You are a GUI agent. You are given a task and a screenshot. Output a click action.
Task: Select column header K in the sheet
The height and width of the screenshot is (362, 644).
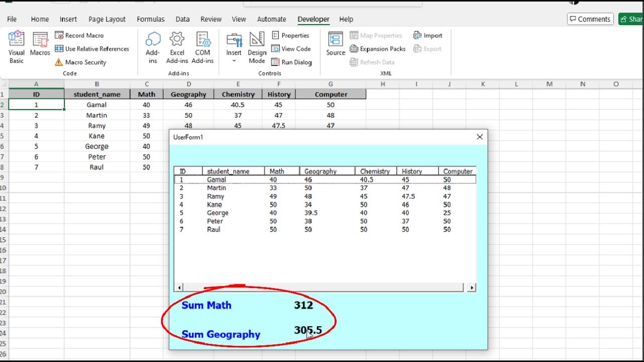[482, 84]
